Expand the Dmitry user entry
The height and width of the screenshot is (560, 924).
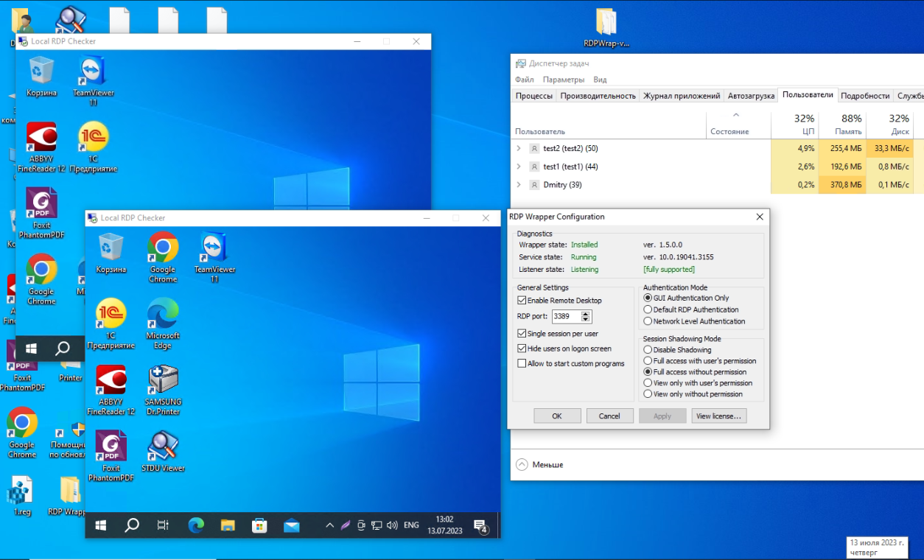click(519, 185)
